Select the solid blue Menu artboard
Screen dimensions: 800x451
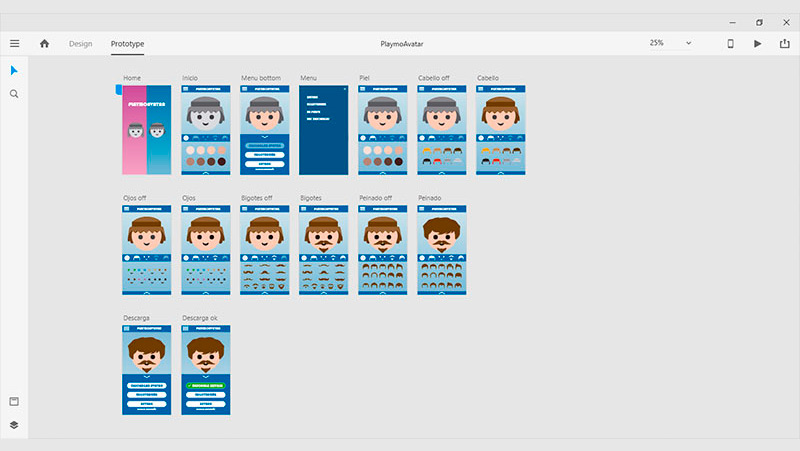tap(324, 130)
